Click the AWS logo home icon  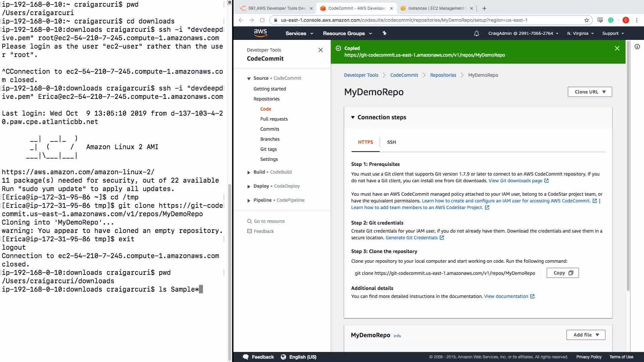[x=260, y=33]
